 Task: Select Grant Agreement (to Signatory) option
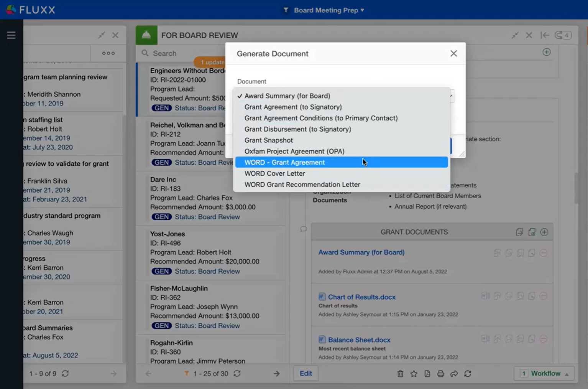(342, 107)
